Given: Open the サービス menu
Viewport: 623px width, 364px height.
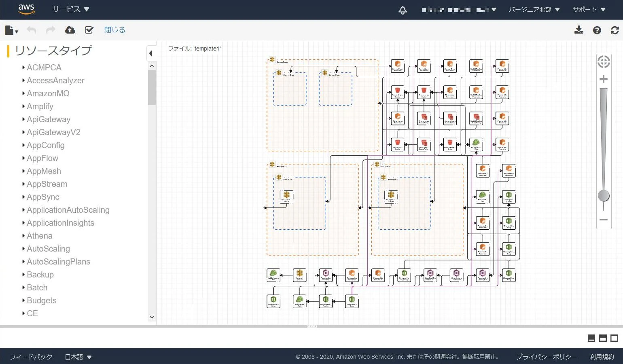Looking at the screenshot, I should coord(70,9).
